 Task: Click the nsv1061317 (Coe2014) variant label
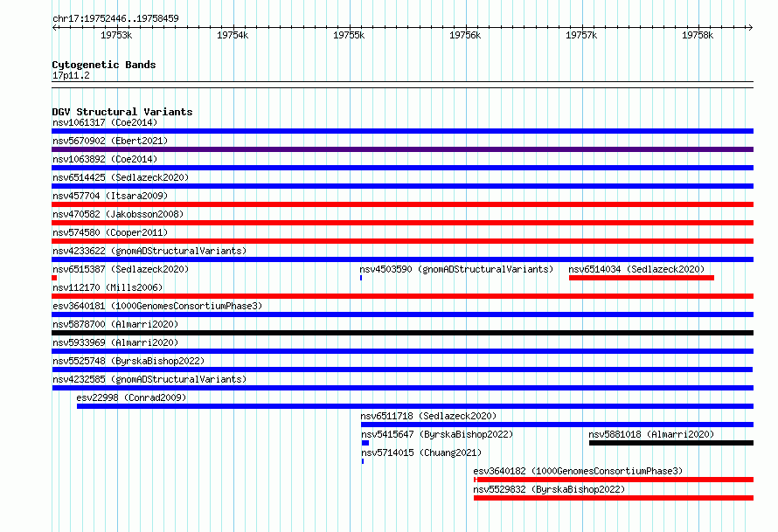(x=105, y=122)
